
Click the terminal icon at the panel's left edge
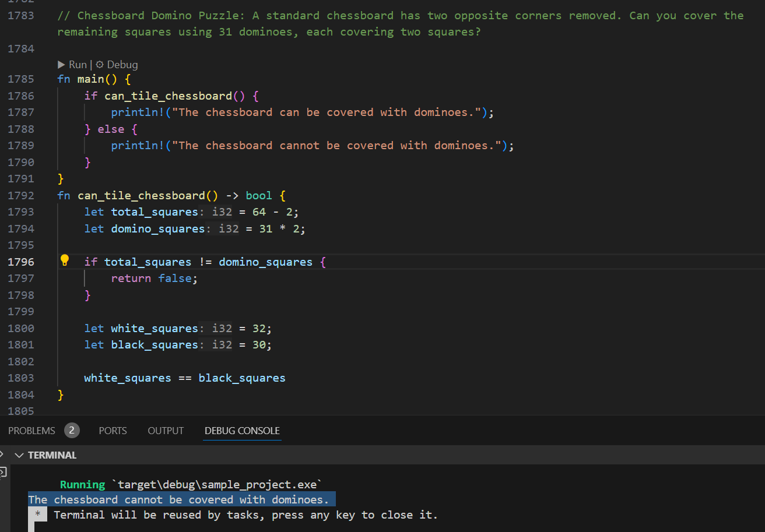tap(3, 472)
